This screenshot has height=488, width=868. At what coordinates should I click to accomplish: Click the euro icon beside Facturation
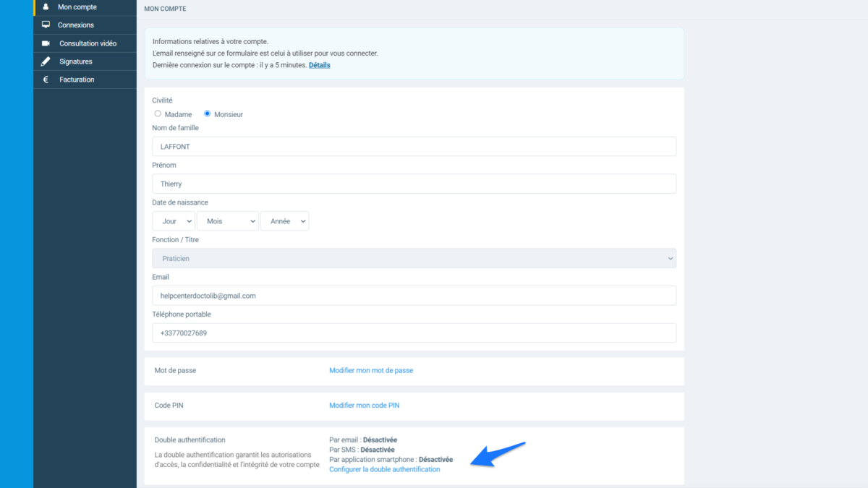46,80
